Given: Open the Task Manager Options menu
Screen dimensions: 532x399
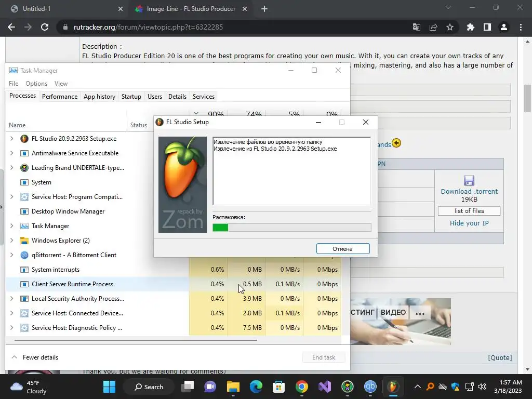Looking at the screenshot, I should click(36, 84).
